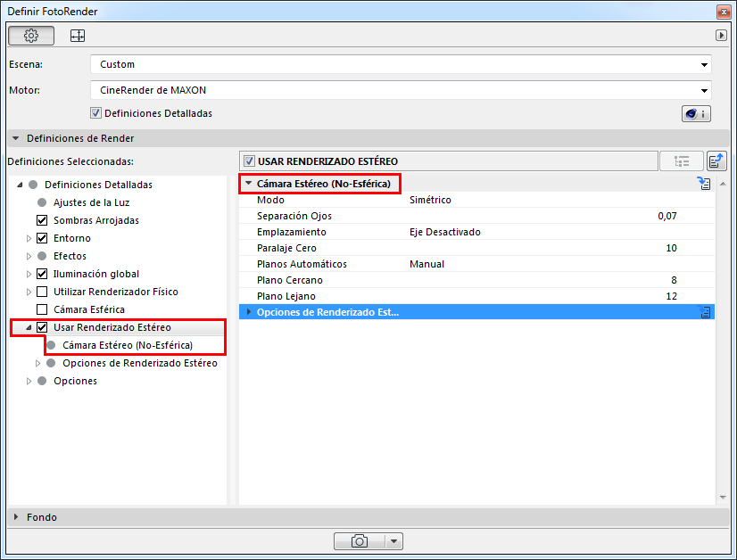The width and height of the screenshot is (737, 560).
Task: Expand the Opciones tree node
Action: [x=29, y=381]
